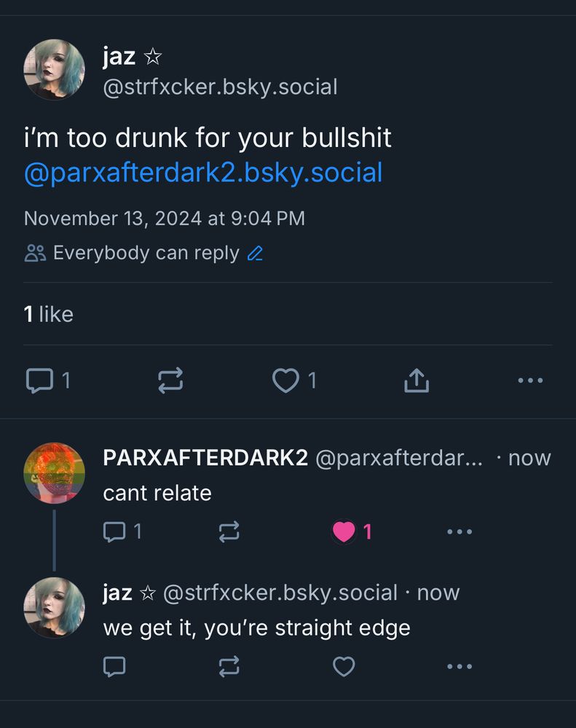
Task: Repost the 'straight edge' reply
Action: coord(229,667)
